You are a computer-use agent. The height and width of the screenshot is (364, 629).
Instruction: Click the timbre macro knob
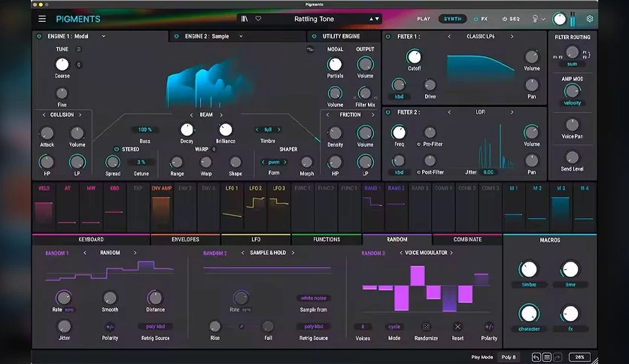pyautogui.click(x=529, y=269)
